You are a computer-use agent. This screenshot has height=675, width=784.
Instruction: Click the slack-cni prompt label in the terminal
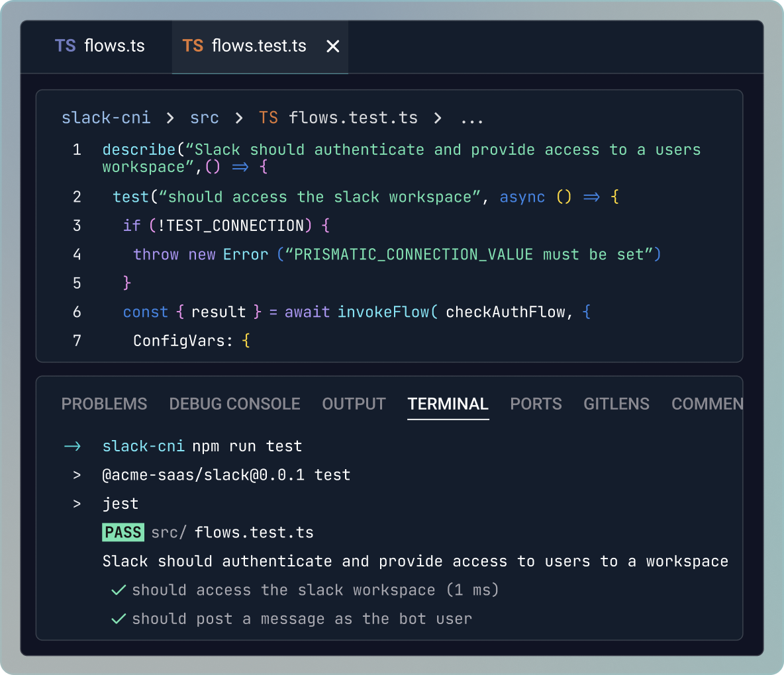tap(144, 446)
